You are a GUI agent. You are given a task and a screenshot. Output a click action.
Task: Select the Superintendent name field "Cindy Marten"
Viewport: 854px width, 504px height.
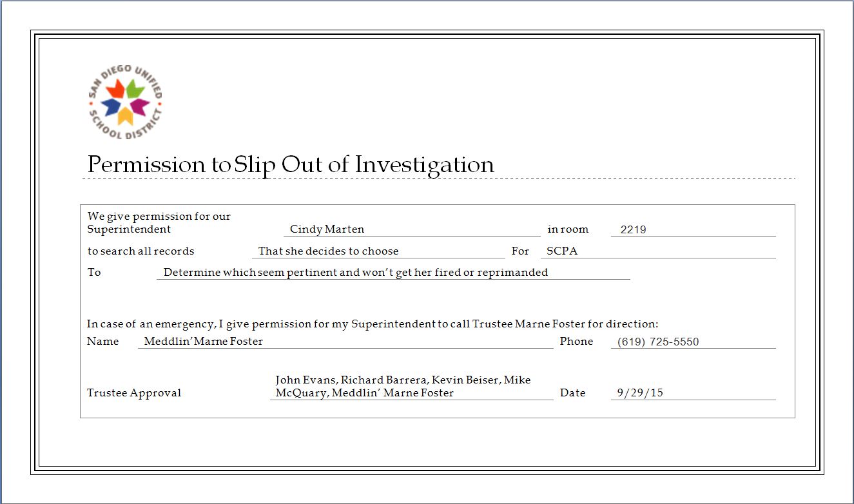[x=411, y=229]
